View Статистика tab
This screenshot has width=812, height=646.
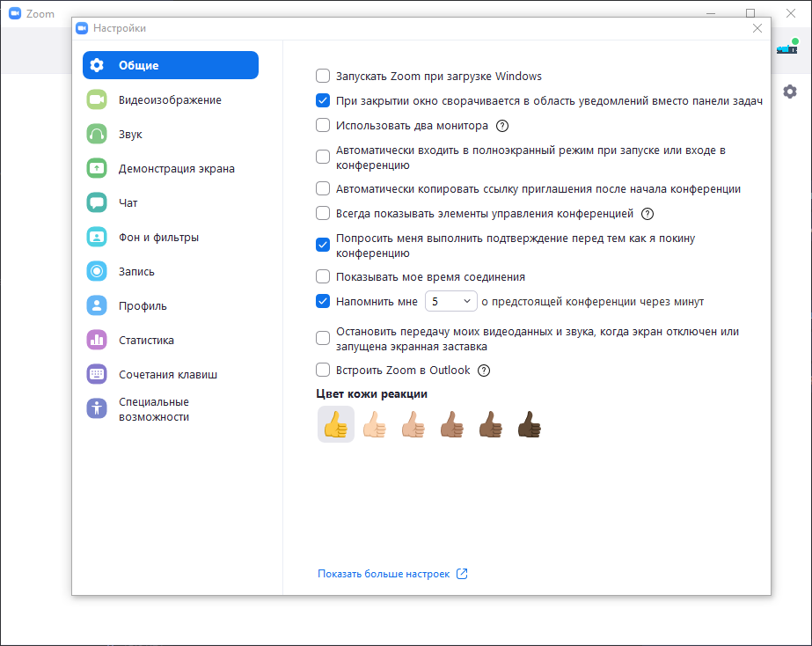tap(171, 341)
